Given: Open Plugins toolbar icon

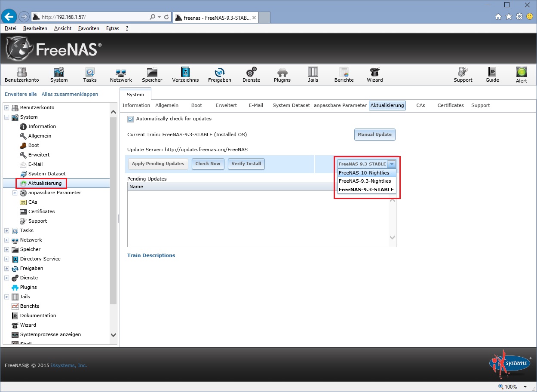Looking at the screenshot, I should 282,74.
